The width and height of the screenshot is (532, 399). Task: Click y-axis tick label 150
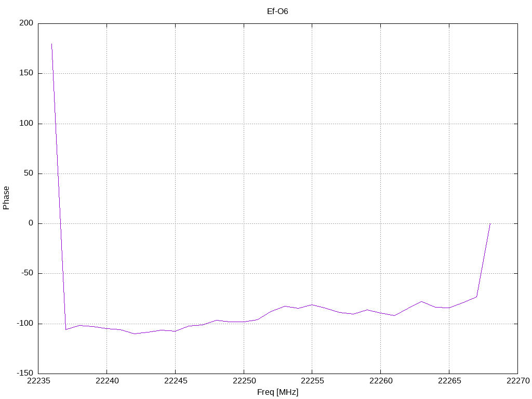click(x=26, y=73)
